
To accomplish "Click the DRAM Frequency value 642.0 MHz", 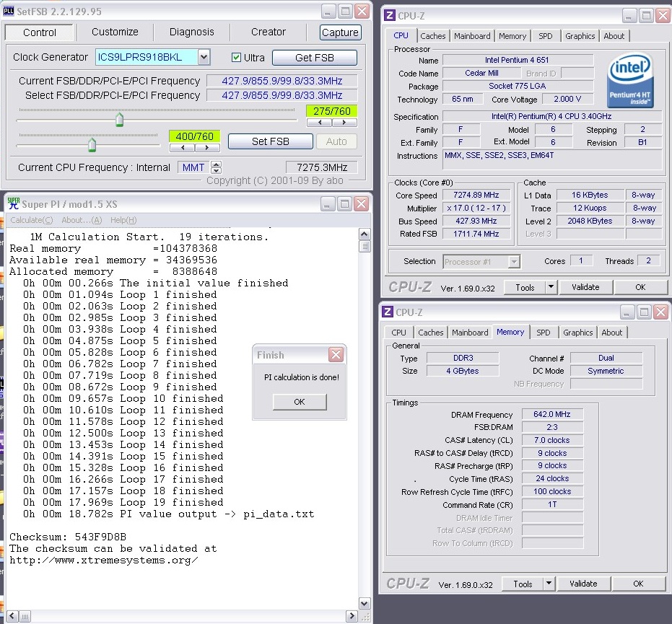I will point(552,414).
